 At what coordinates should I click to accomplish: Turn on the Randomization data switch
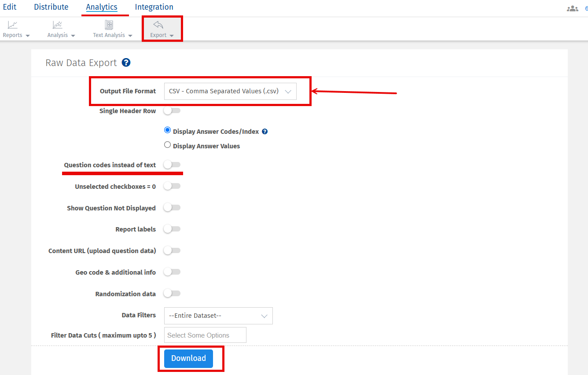[x=172, y=293]
